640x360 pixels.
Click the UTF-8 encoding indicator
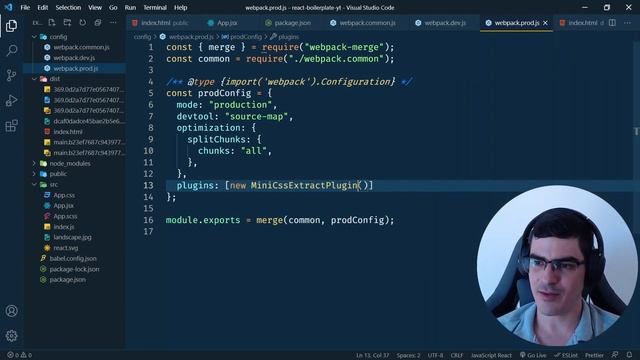pyautogui.click(x=435, y=355)
